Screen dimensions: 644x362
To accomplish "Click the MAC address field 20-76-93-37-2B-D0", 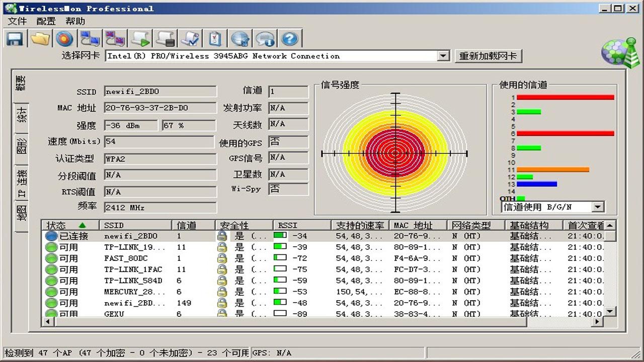I will click(160, 108).
